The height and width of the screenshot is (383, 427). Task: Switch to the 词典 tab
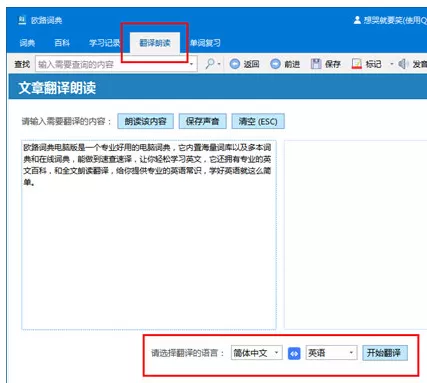(x=27, y=43)
